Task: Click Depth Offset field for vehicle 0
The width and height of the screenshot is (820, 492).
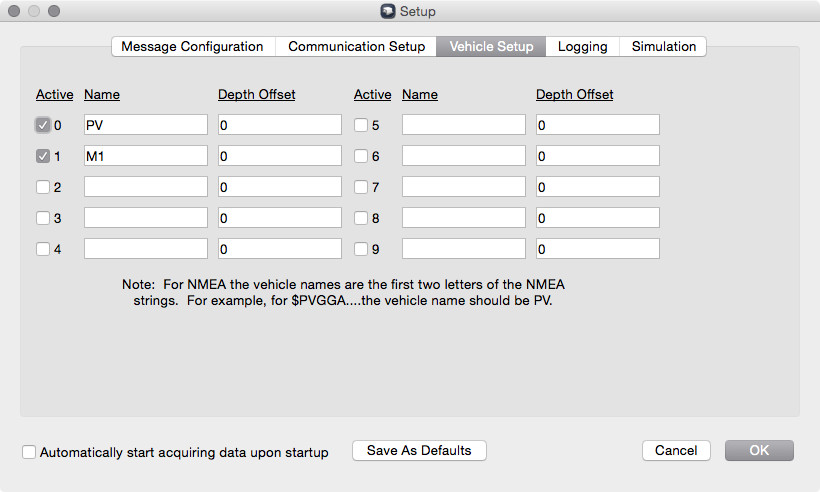Action: pos(279,125)
